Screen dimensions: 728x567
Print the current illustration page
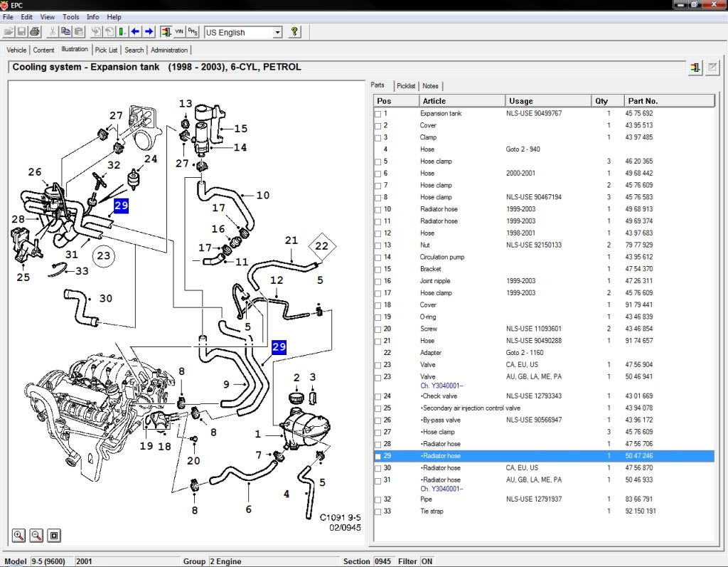(x=35, y=31)
